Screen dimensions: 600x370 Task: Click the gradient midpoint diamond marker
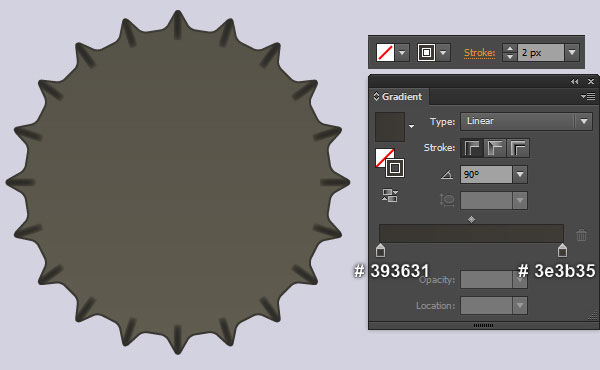click(x=471, y=219)
